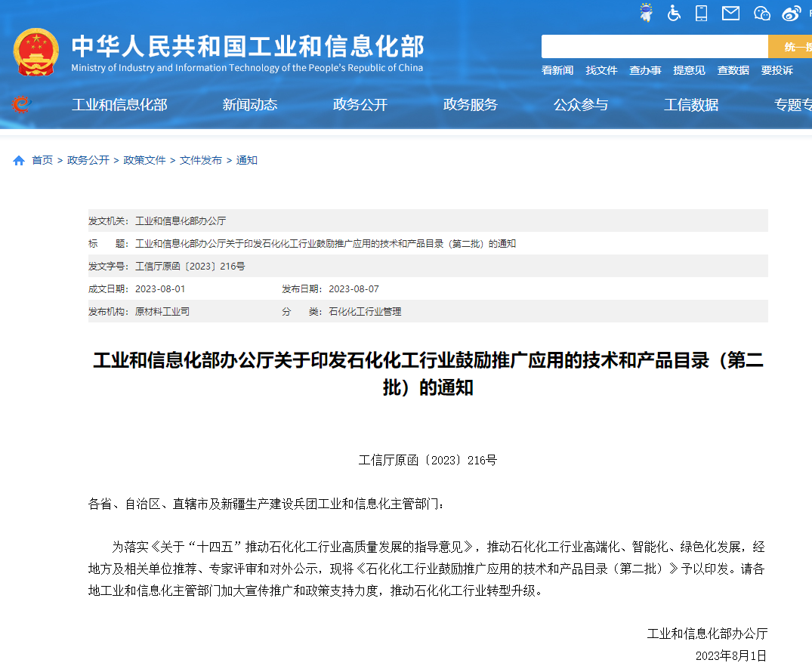Open the WeChat icon
Viewport: 812px width, 666px height.
[761, 14]
